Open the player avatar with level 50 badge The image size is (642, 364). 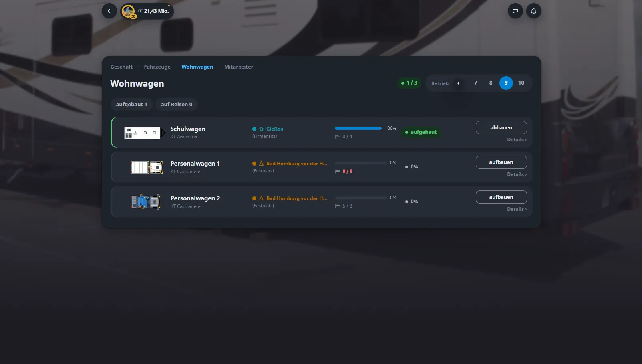(x=129, y=11)
